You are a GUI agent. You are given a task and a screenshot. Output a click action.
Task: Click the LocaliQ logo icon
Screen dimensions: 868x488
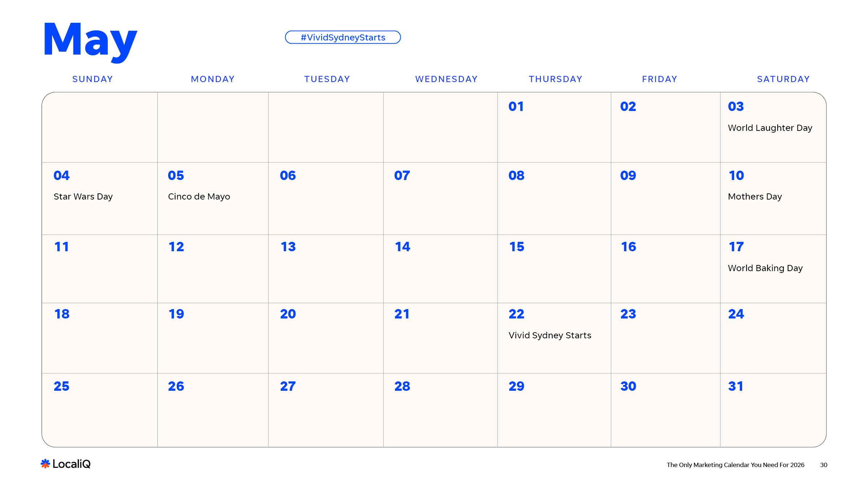tap(45, 464)
